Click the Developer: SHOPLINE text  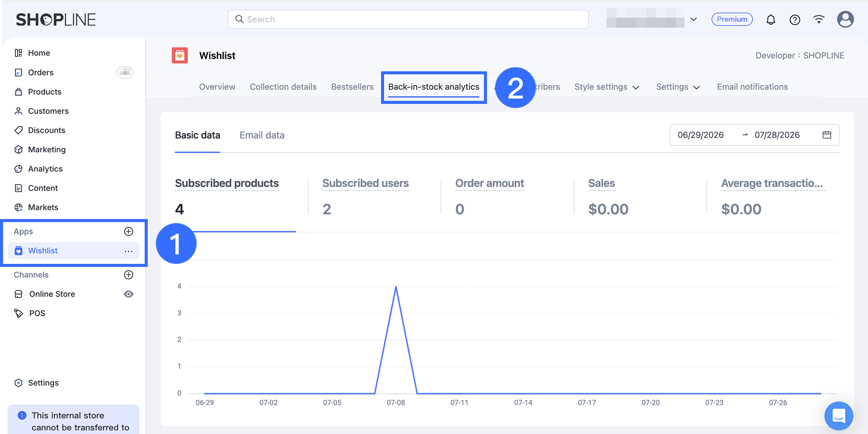(x=800, y=56)
